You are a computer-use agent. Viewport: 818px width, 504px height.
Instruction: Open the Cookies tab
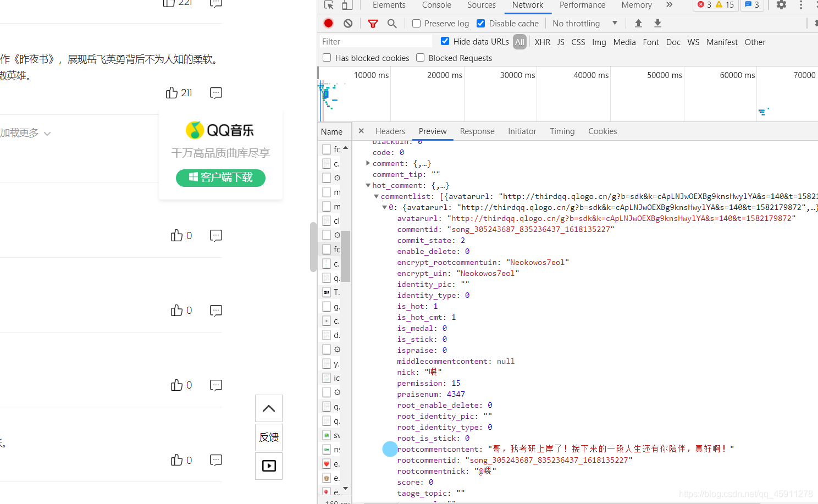pyautogui.click(x=603, y=131)
